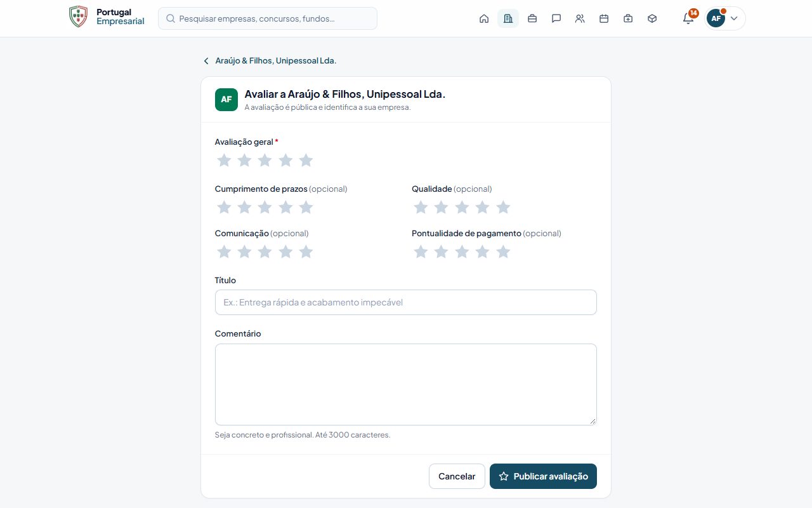812x508 pixels.
Task: Open the companies building icon
Action: [x=508, y=18]
